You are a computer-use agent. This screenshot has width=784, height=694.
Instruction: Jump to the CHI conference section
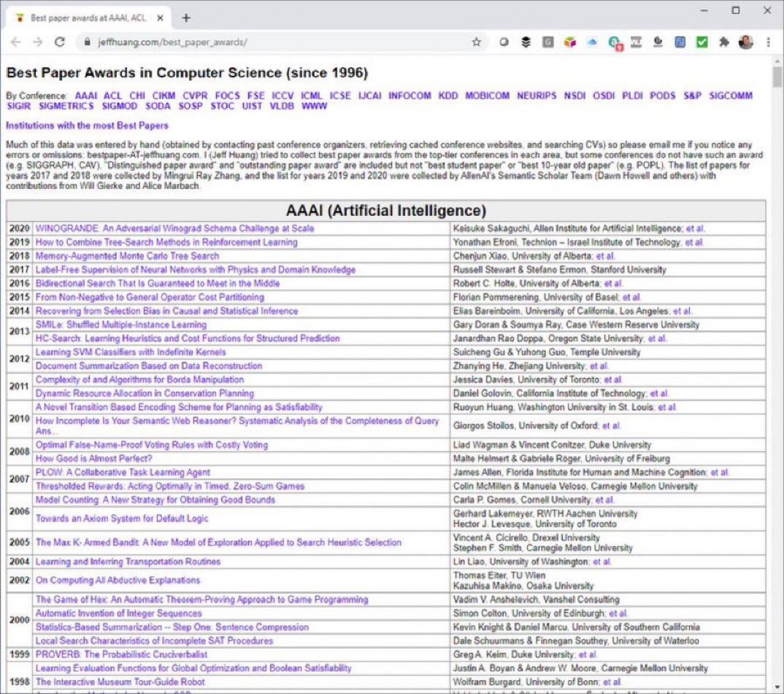point(137,96)
